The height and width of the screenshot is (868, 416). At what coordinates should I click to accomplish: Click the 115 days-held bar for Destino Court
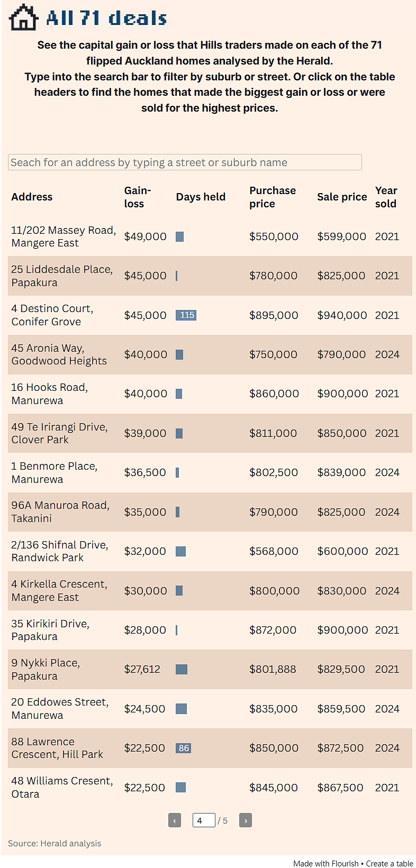tap(186, 315)
